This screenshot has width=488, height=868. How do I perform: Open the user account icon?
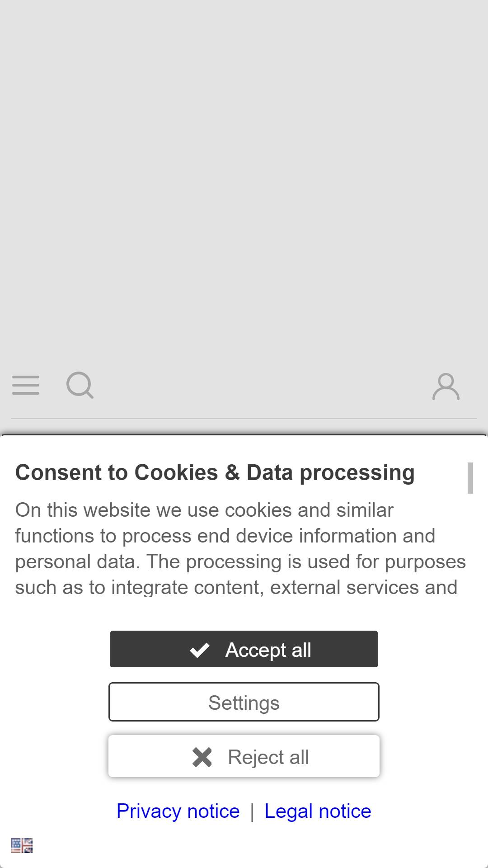[x=446, y=387]
